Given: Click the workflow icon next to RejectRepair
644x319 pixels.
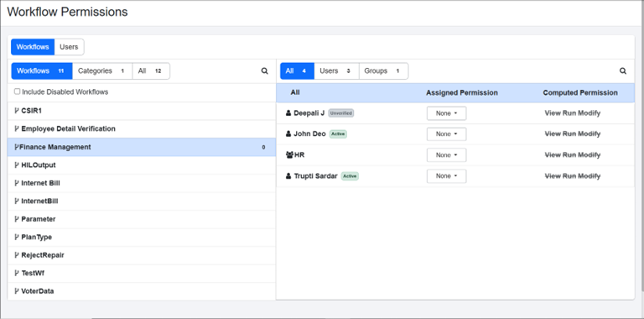Looking at the screenshot, I should (x=17, y=255).
